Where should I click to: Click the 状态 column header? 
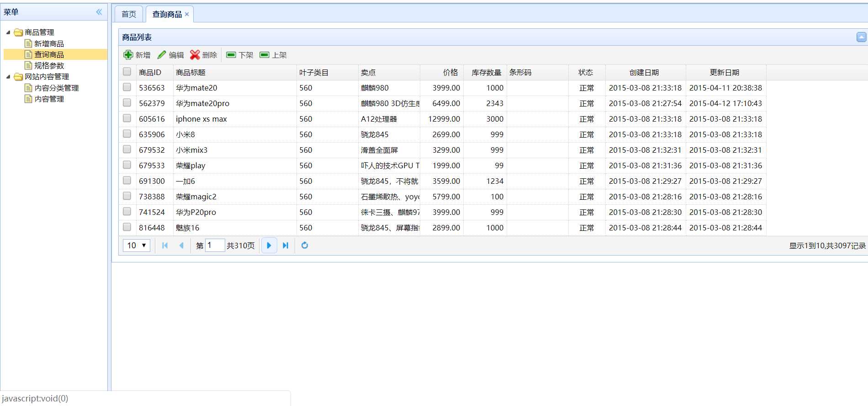587,72
